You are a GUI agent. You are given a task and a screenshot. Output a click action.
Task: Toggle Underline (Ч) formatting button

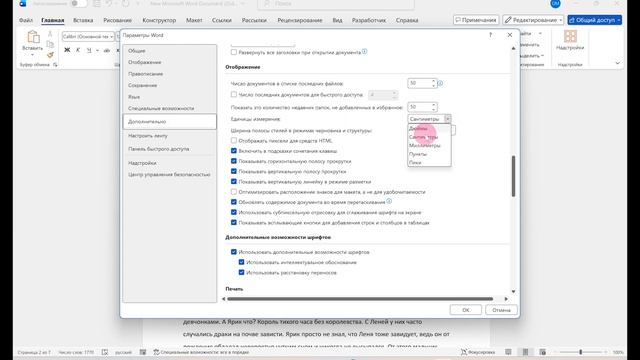(x=89, y=50)
